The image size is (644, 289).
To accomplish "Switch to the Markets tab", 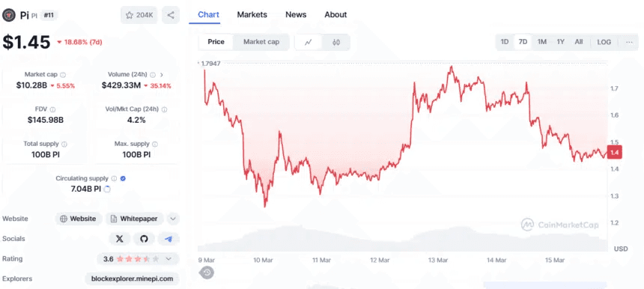I will pyautogui.click(x=252, y=15).
